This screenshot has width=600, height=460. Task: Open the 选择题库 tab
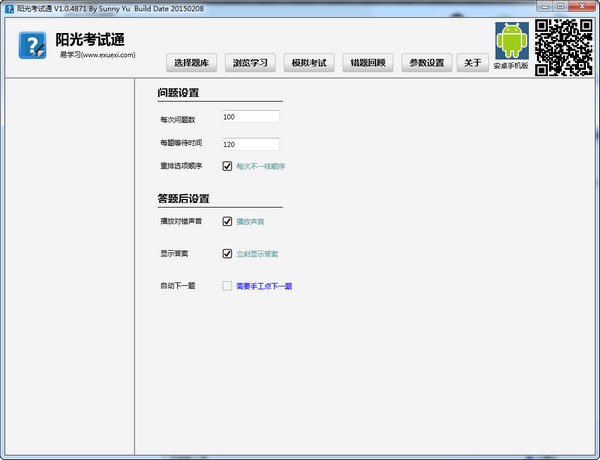192,62
